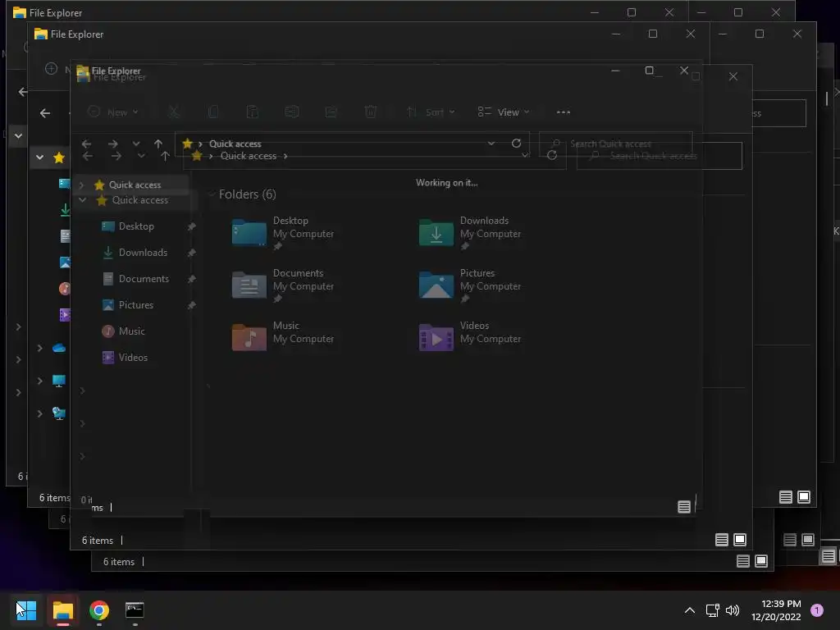Click the 'Working on it...' status text
Image resolution: width=840 pixels, height=630 pixels.
(x=447, y=183)
